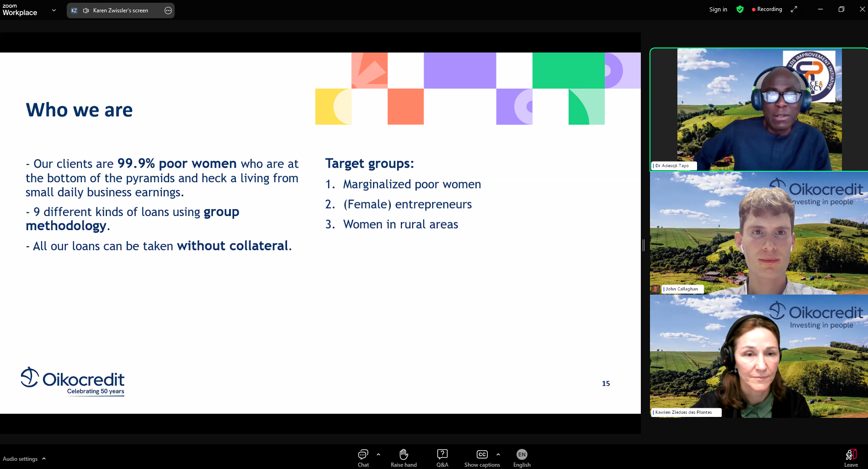The width and height of the screenshot is (868, 469).
Task: Open Audio settings
Action: (x=20, y=459)
